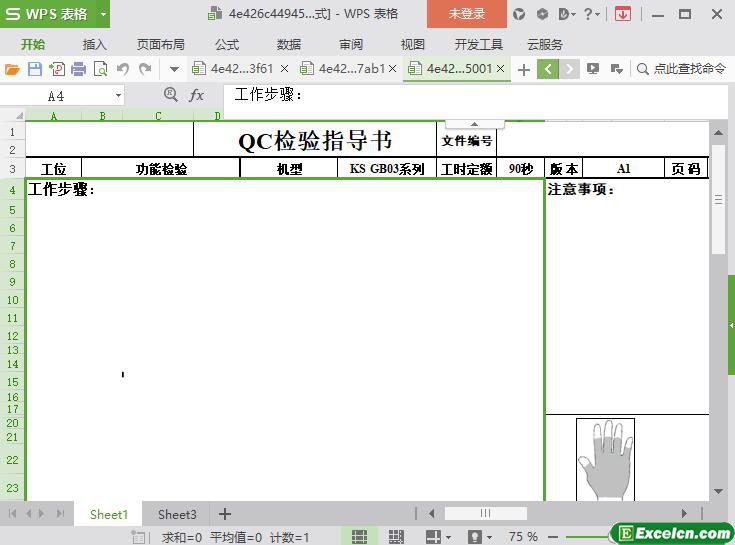This screenshot has height=545, width=735.
Task: Switch to Sheet3 tab
Action: tap(177, 514)
